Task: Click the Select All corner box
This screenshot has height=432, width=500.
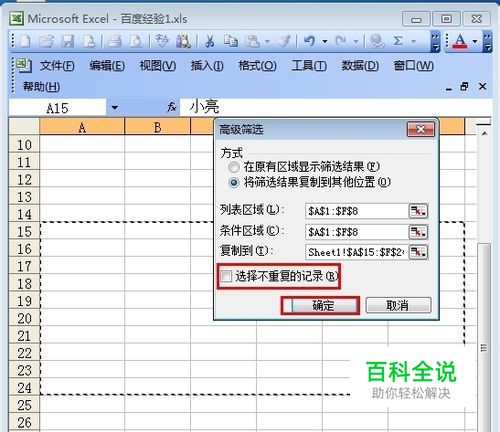Action: [24, 127]
